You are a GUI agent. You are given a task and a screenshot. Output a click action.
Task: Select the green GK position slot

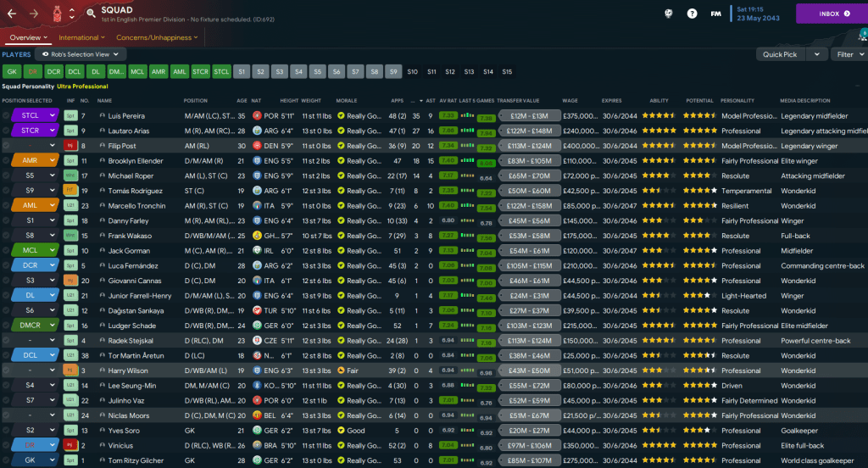pyautogui.click(x=12, y=72)
